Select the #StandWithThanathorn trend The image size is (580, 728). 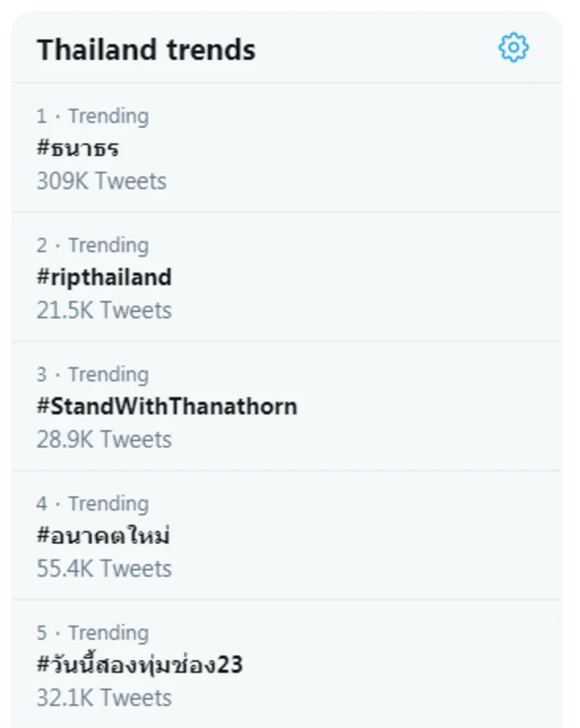(167, 406)
